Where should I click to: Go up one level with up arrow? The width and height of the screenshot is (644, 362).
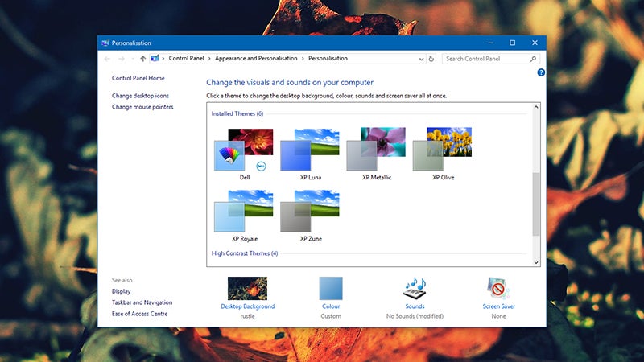point(142,59)
